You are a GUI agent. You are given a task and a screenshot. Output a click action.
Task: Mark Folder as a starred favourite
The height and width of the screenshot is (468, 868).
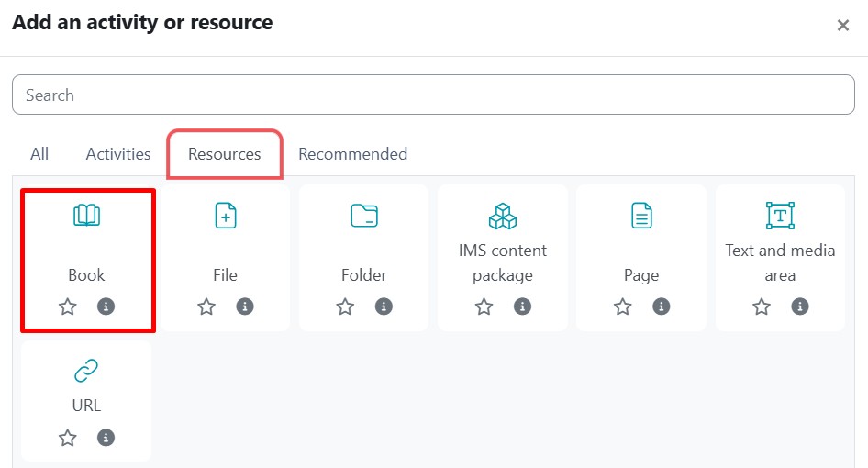345,306
